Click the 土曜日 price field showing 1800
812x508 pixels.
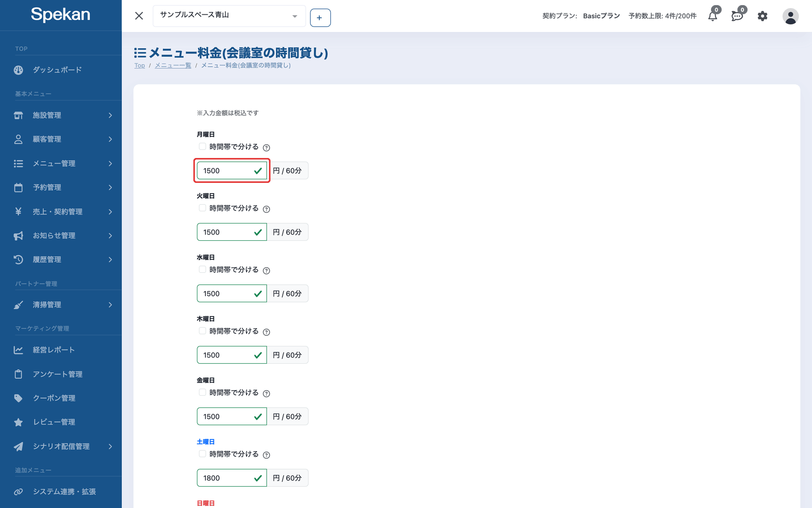232,478
